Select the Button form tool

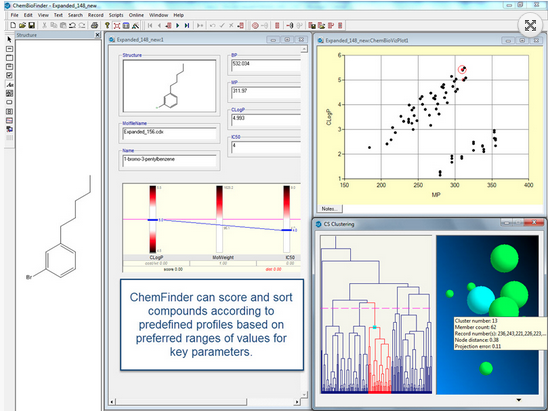9,102
